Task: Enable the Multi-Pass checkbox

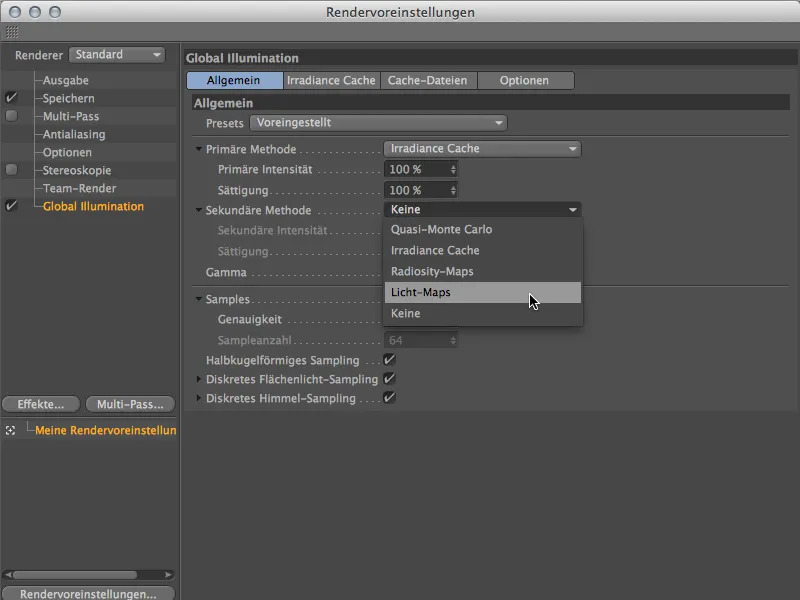Action: pyautogui.click(x=11, y=116)
